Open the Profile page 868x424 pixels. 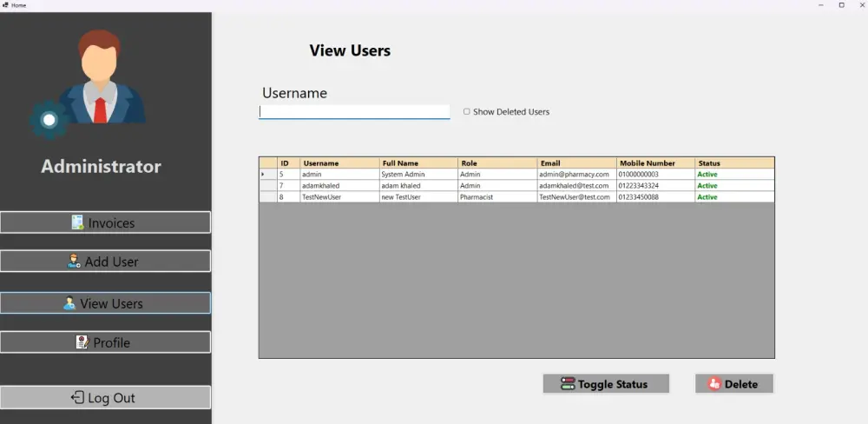click(x=105, y=342)
